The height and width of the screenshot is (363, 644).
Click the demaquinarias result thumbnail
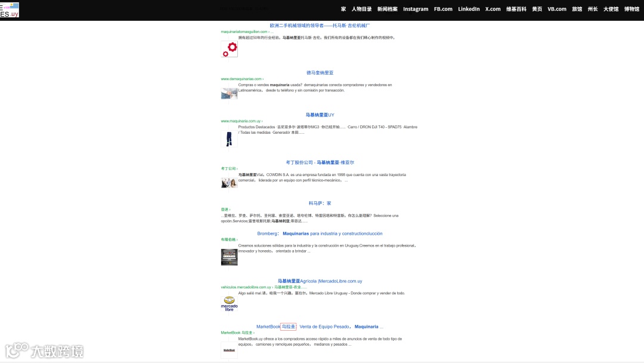[x=229, y=93]
